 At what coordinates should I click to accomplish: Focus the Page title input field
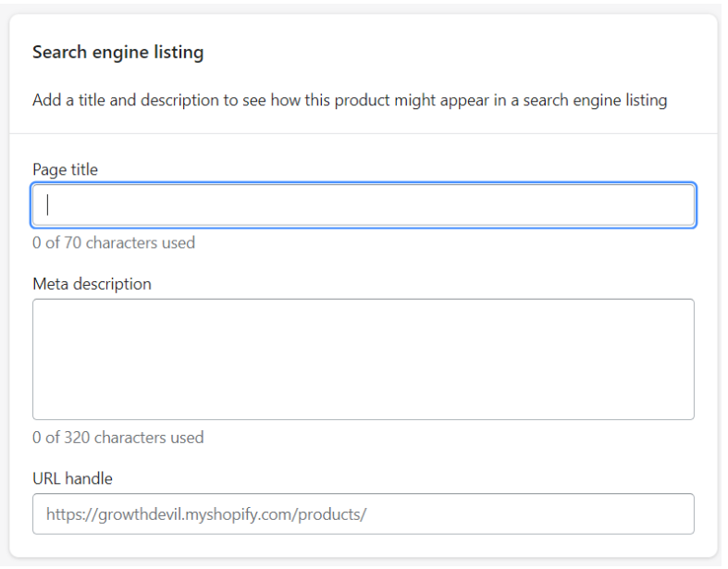[364, 205]
